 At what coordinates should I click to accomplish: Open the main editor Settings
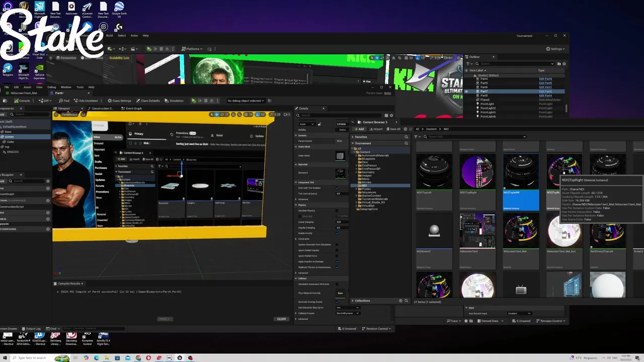tap(554, 49)
